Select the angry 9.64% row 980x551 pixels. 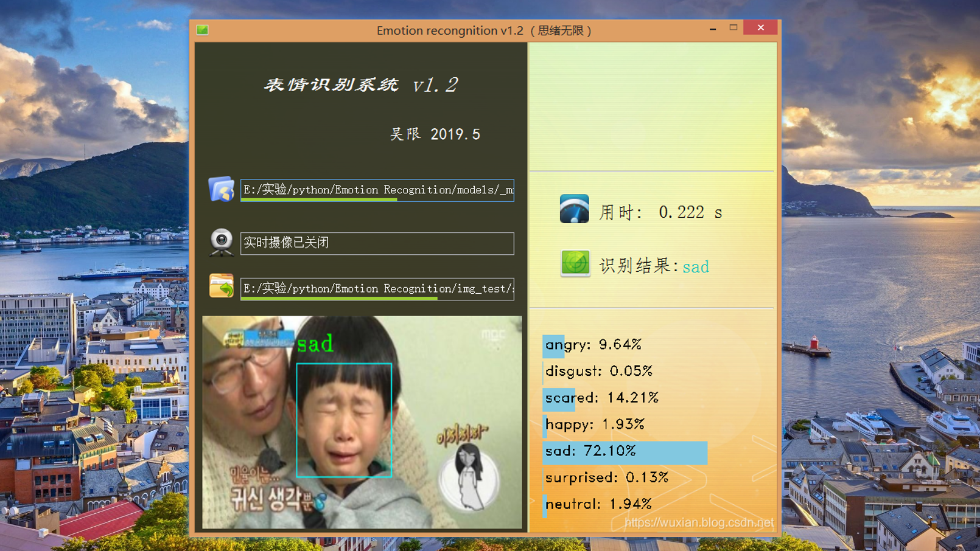click(593, 345)
